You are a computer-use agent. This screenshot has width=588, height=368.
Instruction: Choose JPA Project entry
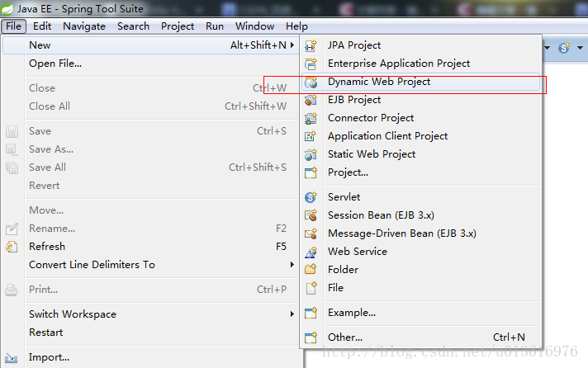pyautogui.click(x=420, y=45)
